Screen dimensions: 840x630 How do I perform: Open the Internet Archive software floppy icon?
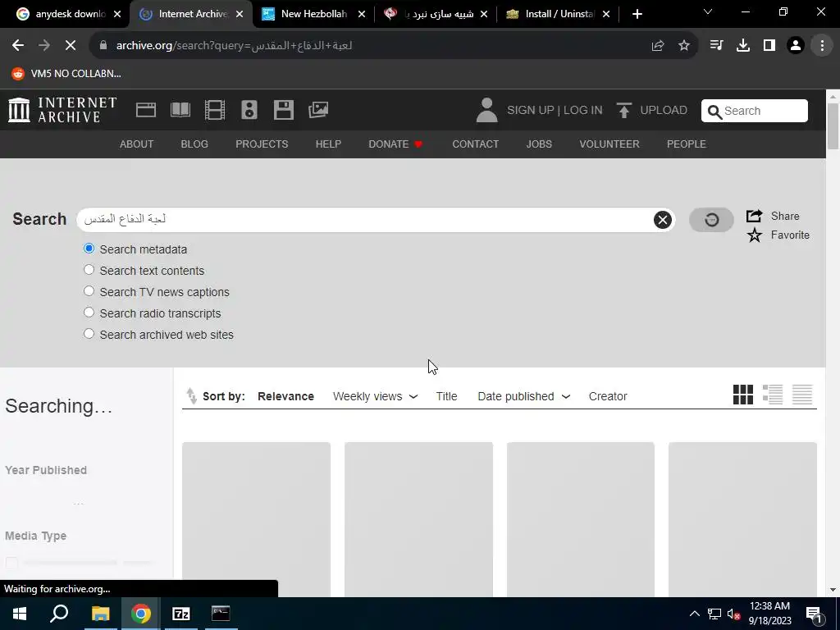283,110
